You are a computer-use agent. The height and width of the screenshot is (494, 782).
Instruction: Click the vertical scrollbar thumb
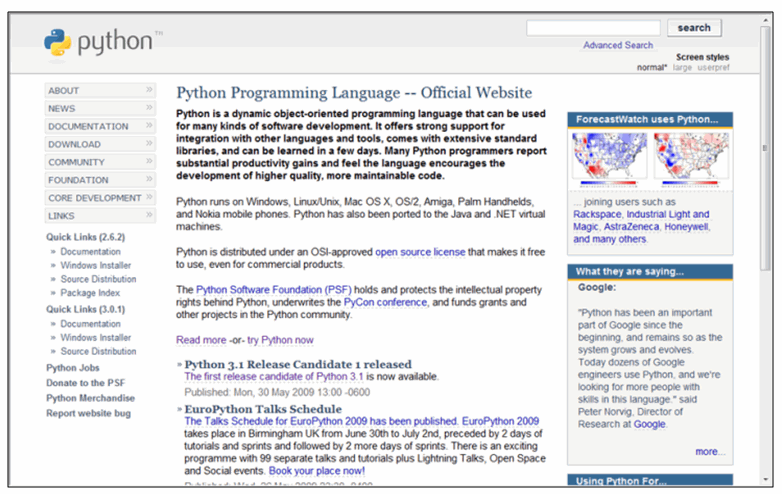(766, 148)
